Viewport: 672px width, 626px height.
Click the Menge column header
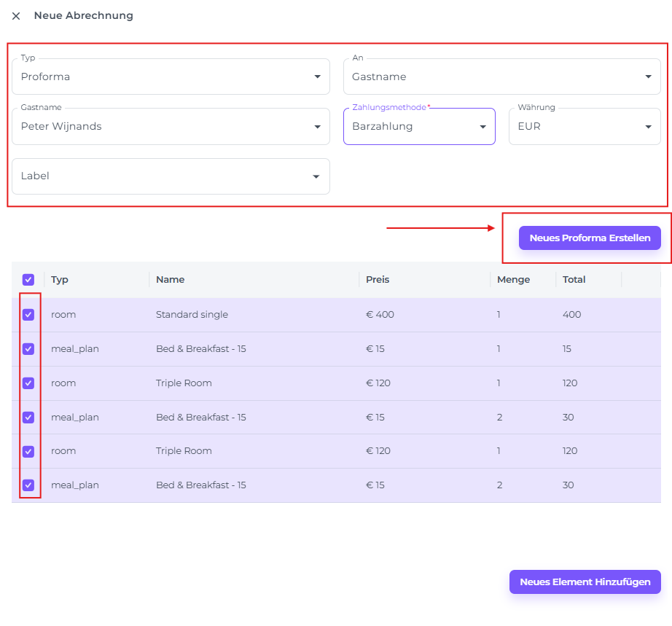click(513, 280)
